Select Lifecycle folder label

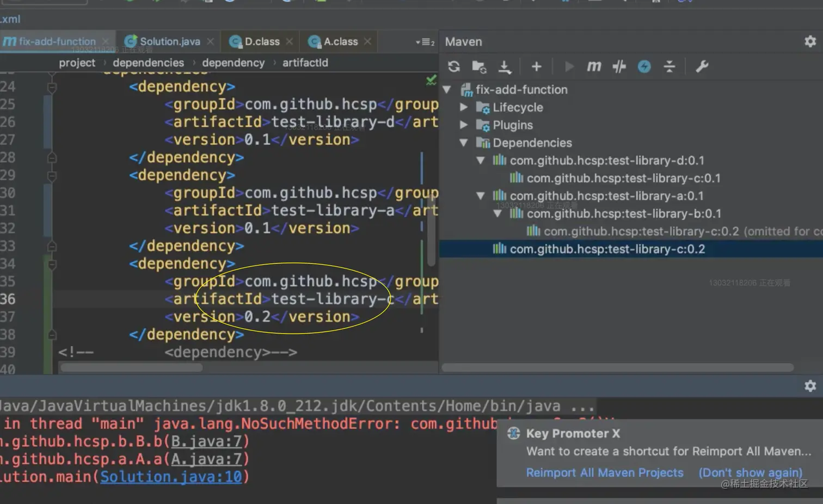click(x=518, y=107)
